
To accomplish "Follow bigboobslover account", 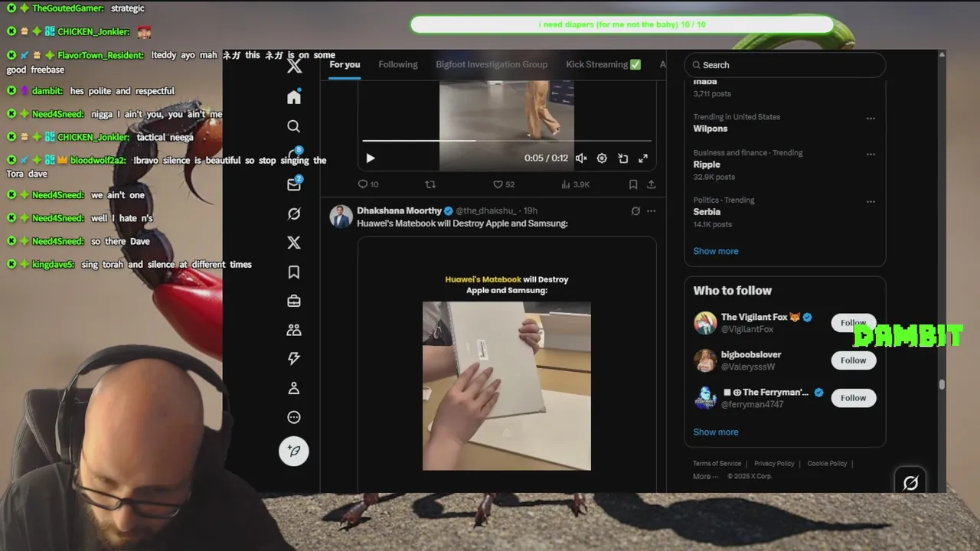I will 854,360.
